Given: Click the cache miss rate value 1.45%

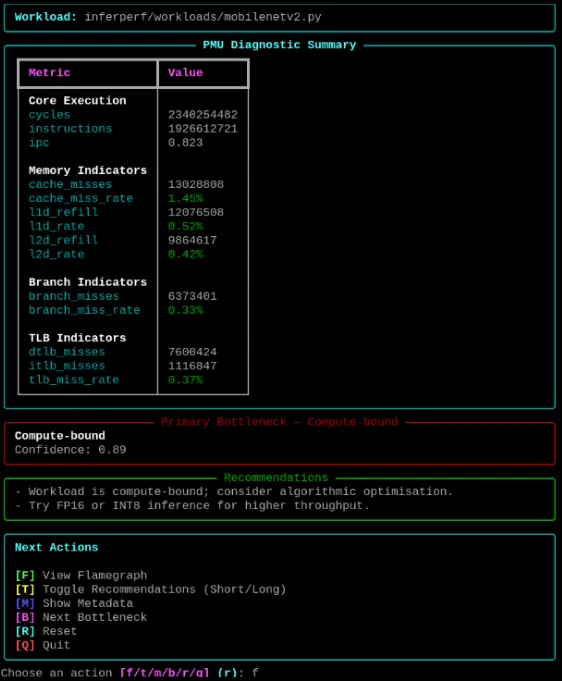Looking at the screenshot, I should coord(185,198).
